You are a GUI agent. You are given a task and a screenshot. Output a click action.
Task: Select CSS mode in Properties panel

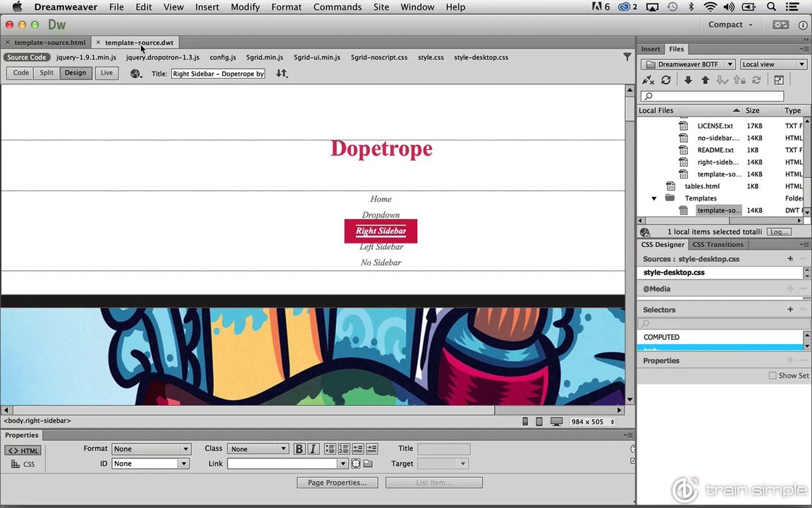23,464
